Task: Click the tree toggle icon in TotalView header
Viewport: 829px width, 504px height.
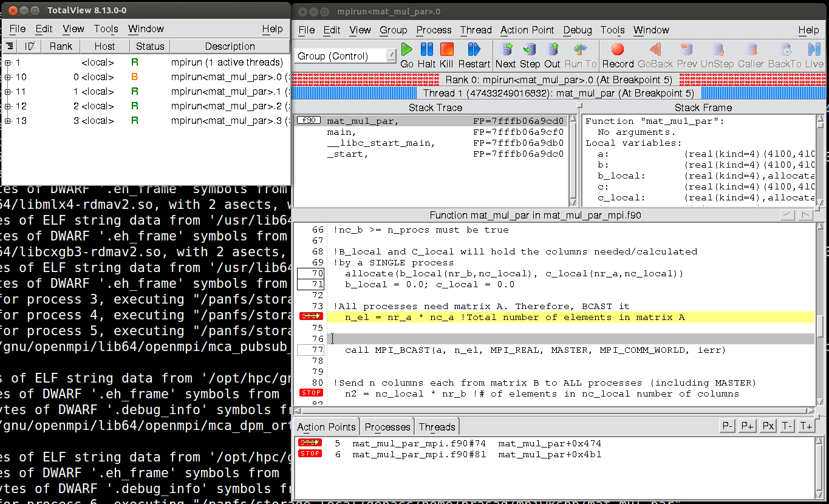Action: pos(9,46)
